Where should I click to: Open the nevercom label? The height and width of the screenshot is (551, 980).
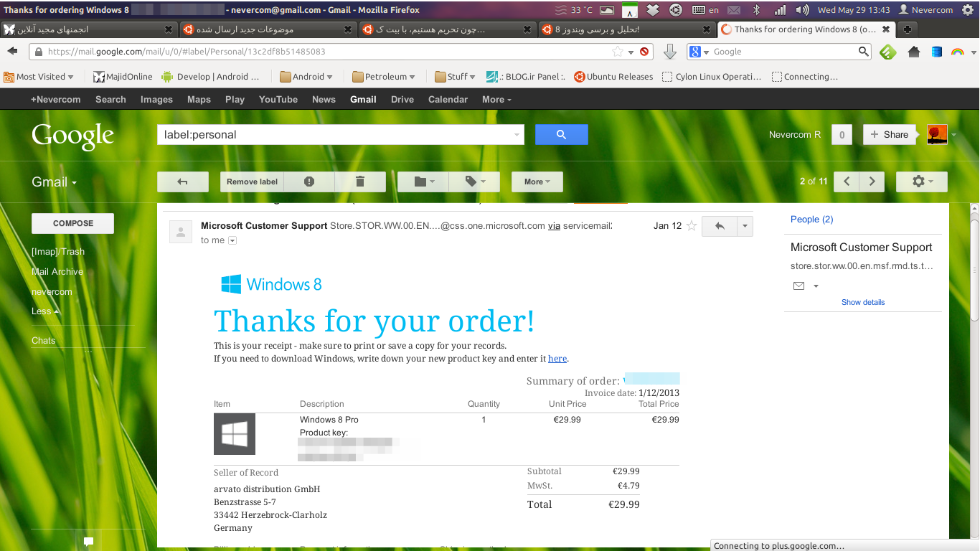pos(52,292)
